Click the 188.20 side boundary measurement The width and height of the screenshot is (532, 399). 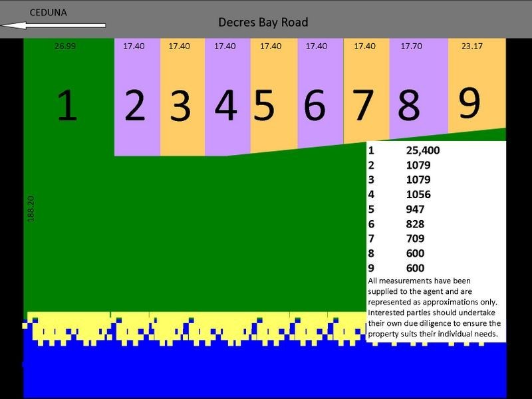31,209
